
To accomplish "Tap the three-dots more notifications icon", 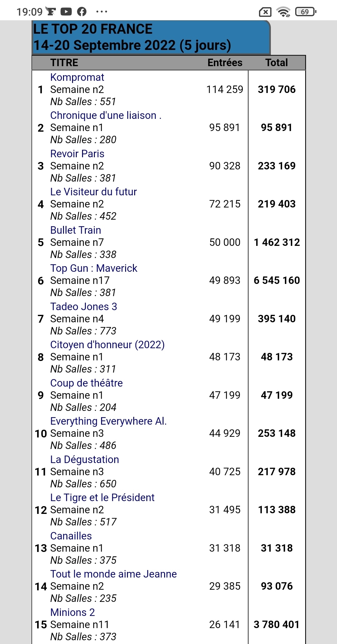I will (102, 12).
